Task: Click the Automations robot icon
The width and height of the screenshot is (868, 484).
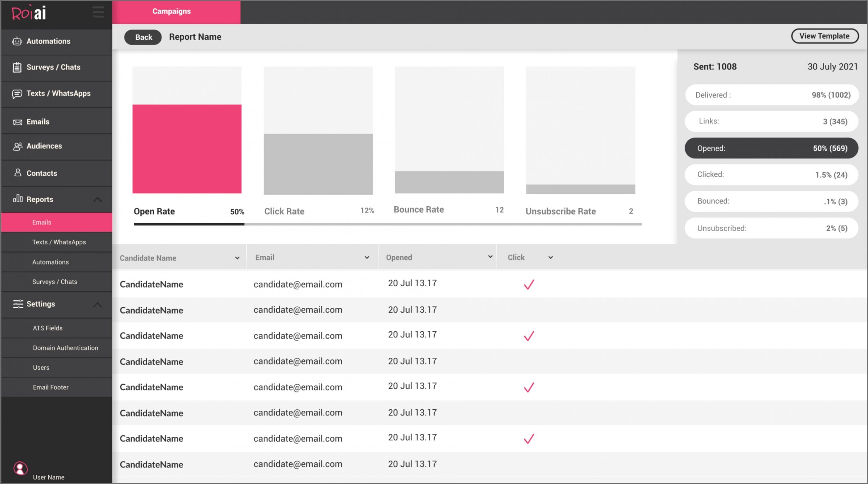Action: click(x=17, y=41)
